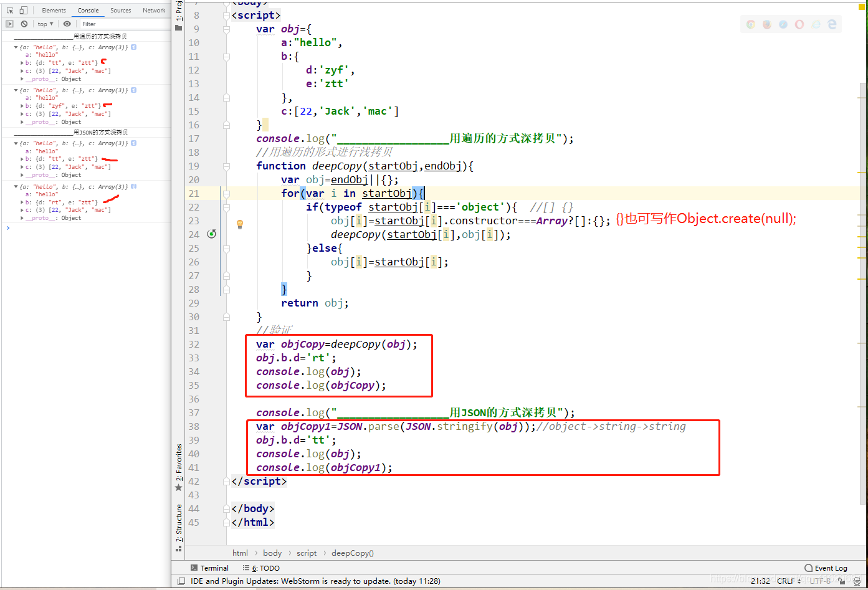Switch to the Sources tab
This screenshot has width=868, height=590.
pos(121,10)
